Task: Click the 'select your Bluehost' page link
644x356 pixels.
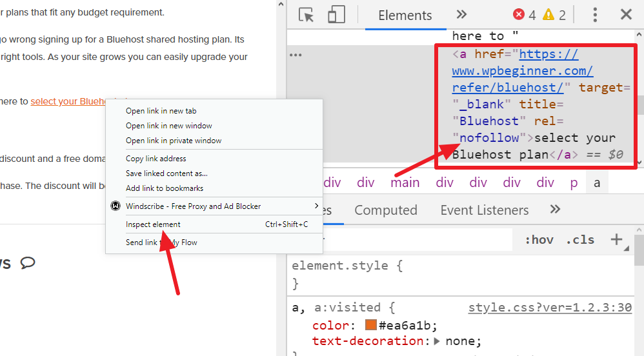Action: click(68, 101)
